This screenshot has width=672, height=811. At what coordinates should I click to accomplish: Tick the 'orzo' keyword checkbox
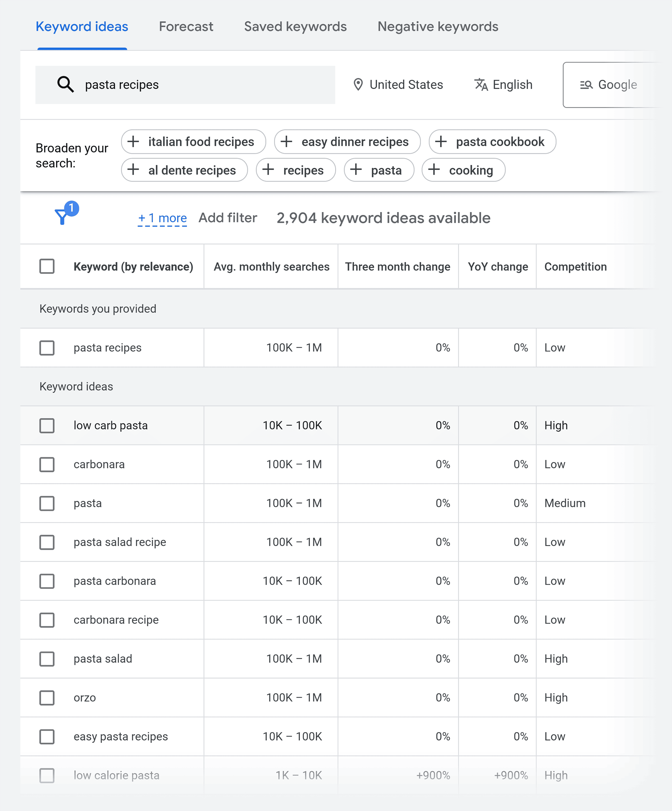pos(47,698)
